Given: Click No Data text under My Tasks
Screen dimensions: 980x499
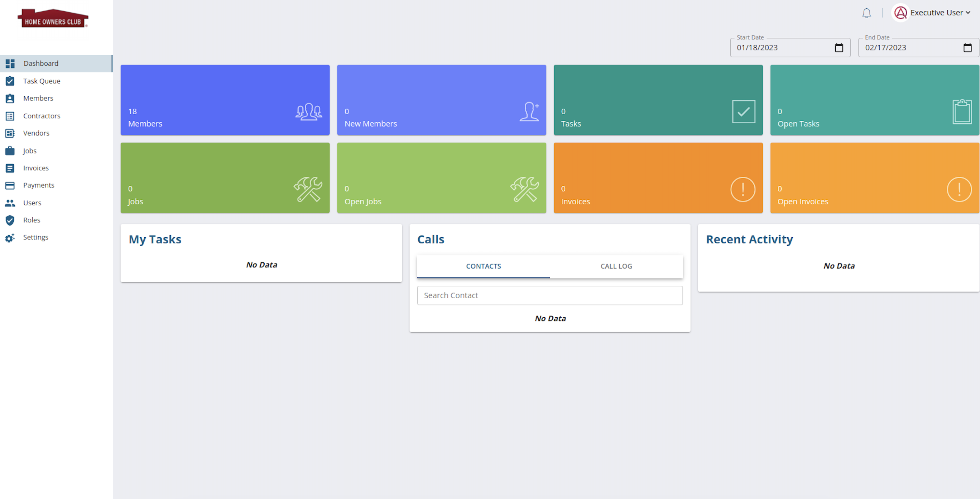Looking at the screenshot, I should (x=262, y=265).
